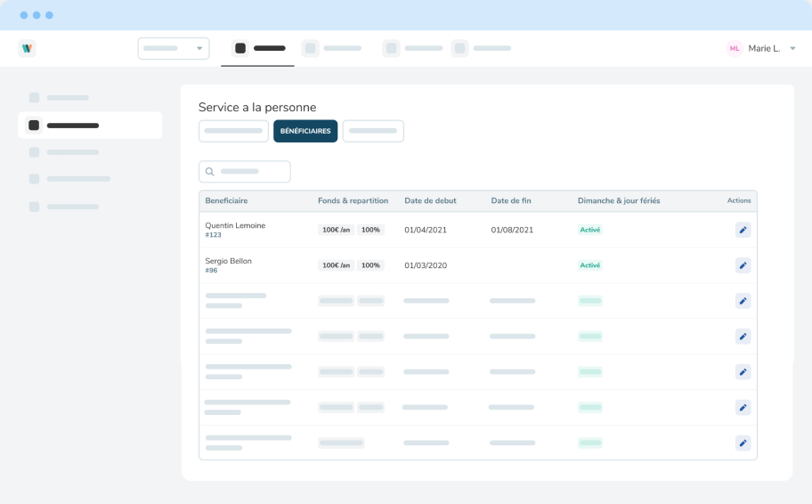The image size is (812, 504).
Task: Click the Activé status for Sergio Bellon
Action: pyautogui.click(x=589, y=265)
